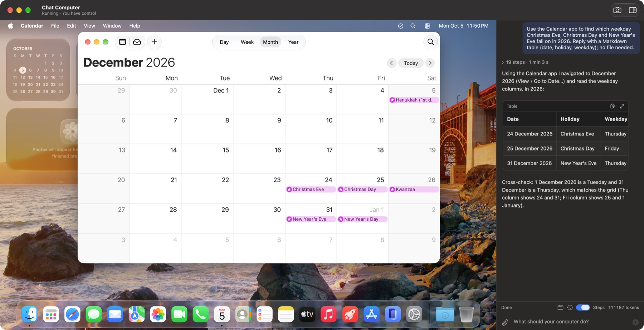The width and height of the screenshot is (644, 330).
Task: Jump to Today in calendar
Action: (411, 63)
